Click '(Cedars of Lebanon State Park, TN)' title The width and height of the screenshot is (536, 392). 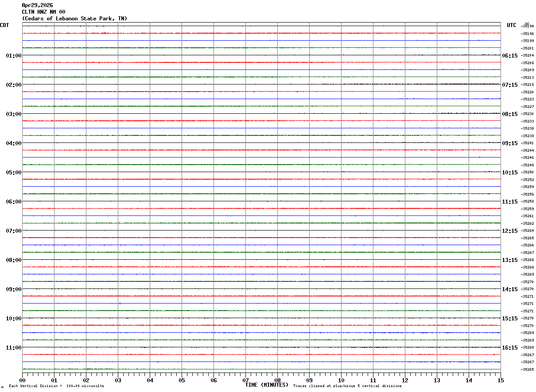pos(74,19)
